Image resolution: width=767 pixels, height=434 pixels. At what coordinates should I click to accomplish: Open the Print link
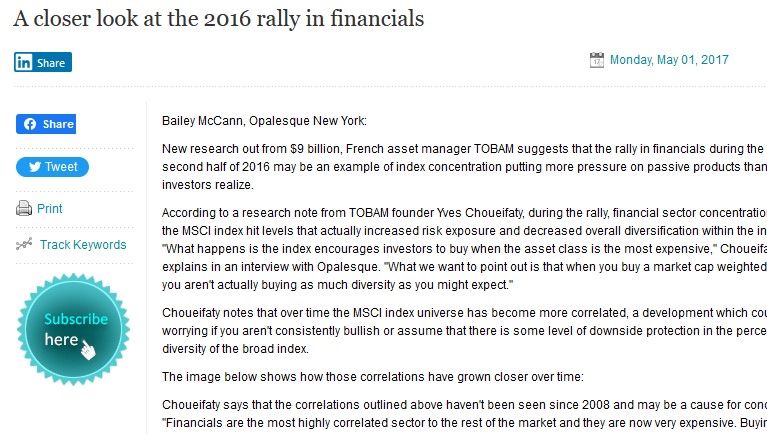click(x=50, y=209)
